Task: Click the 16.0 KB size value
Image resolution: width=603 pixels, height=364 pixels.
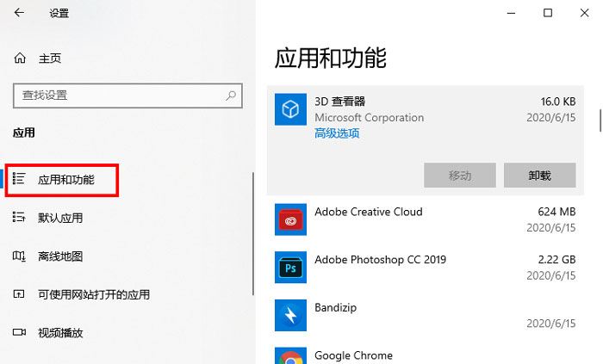Action: 558,102
